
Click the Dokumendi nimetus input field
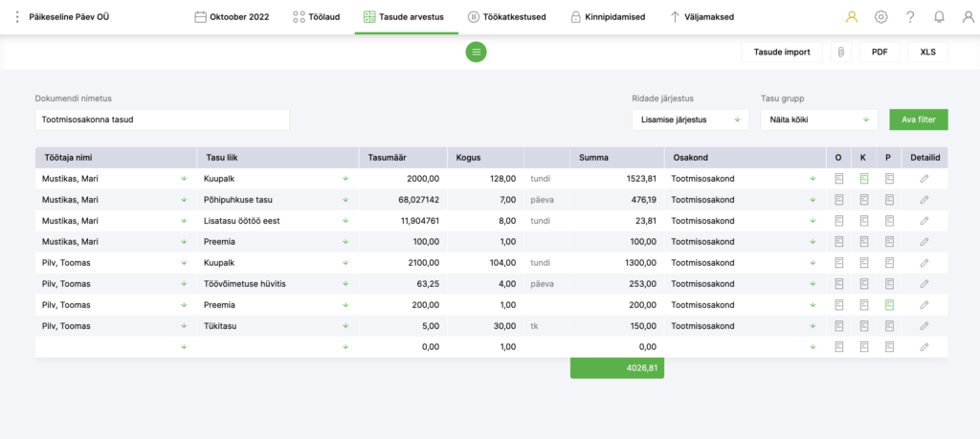[163, 120]
